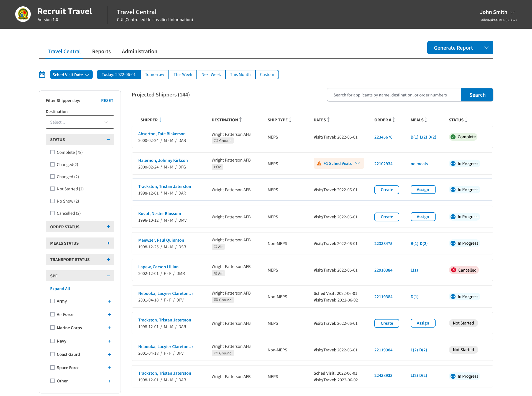Click the Recruit Travel logo emblem
The image size is (532, 396).
click(x=23, y=14)
